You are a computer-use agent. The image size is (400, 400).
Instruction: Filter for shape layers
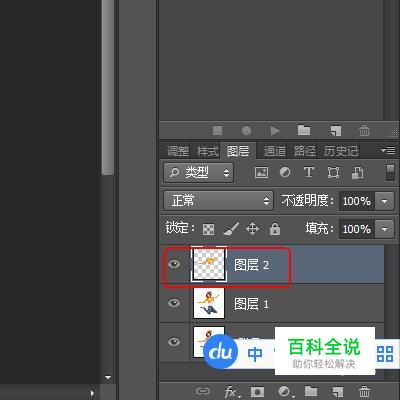click(333, 172)
